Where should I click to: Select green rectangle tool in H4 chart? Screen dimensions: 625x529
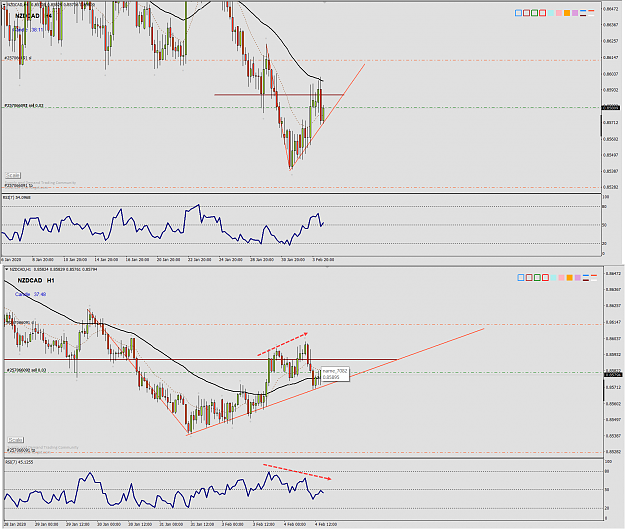point(535,13)
